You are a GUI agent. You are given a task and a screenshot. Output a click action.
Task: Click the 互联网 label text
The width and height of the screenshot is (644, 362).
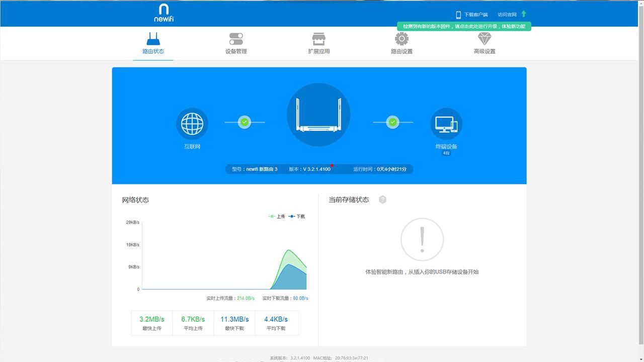pos(192,147)
